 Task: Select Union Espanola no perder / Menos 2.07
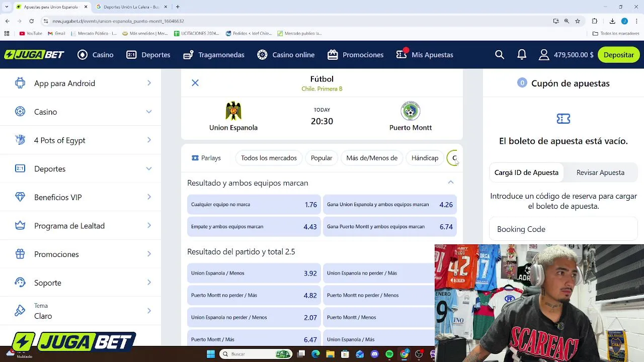pyautogui.click(x=254, y=317)
